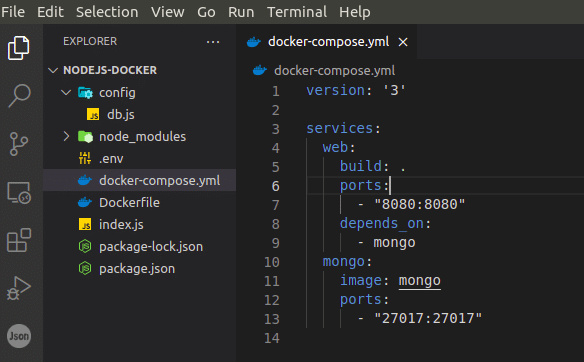Image resolution: width=584 pixels, height=362 pixels.
Task: Open Remote Explorer icon in activity bar
Action: click(x=19, y=193)
